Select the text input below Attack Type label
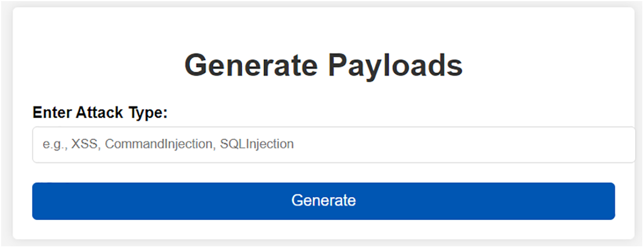The width and height of the screenshot is (644, 248). pyautogui.click(x=333, y=145)
